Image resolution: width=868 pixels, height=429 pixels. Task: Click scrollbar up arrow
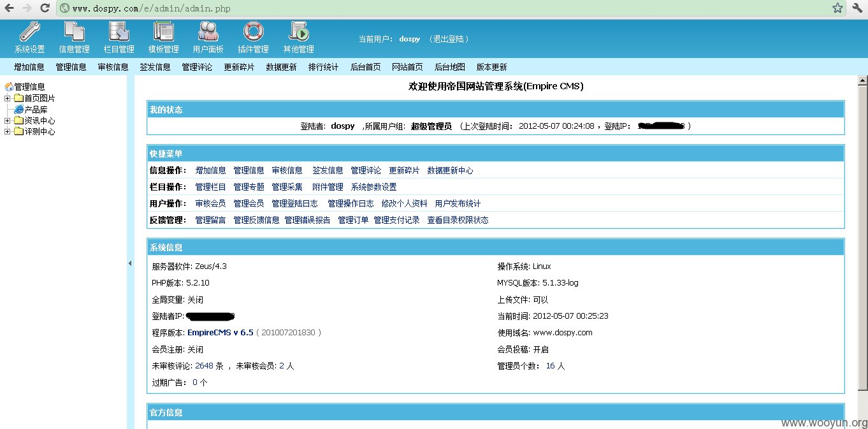pyautogui.click(x=862, y=81)
